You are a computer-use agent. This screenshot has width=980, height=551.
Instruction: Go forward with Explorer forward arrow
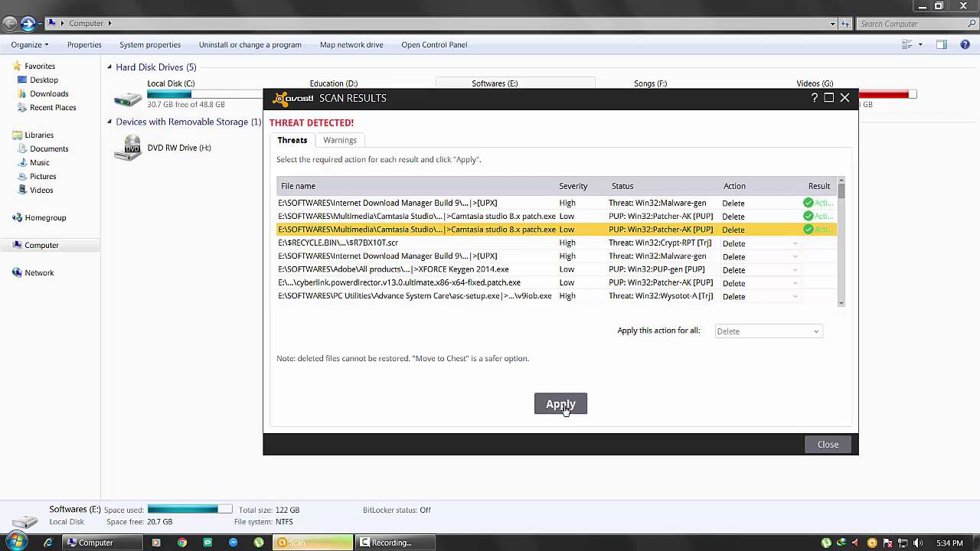click(28, 24)
